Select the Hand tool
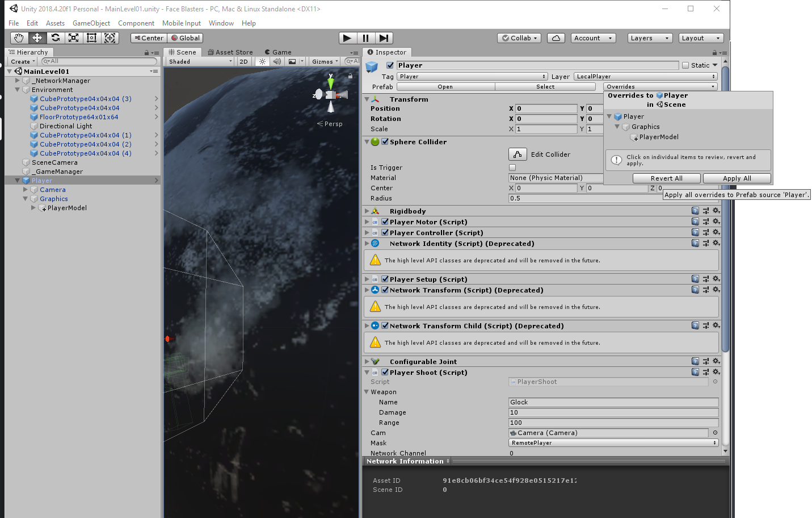 19,38
